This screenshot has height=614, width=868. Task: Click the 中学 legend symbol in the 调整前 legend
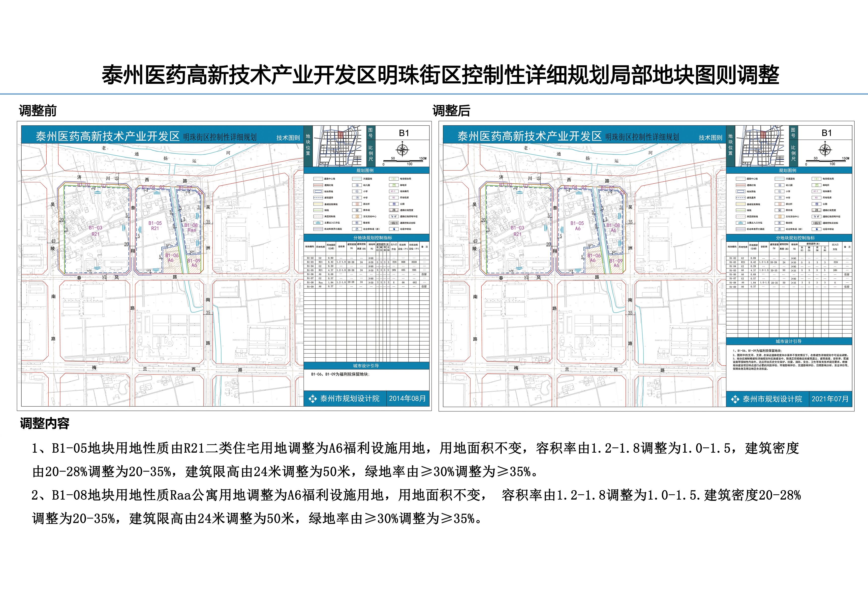[357, 198]
